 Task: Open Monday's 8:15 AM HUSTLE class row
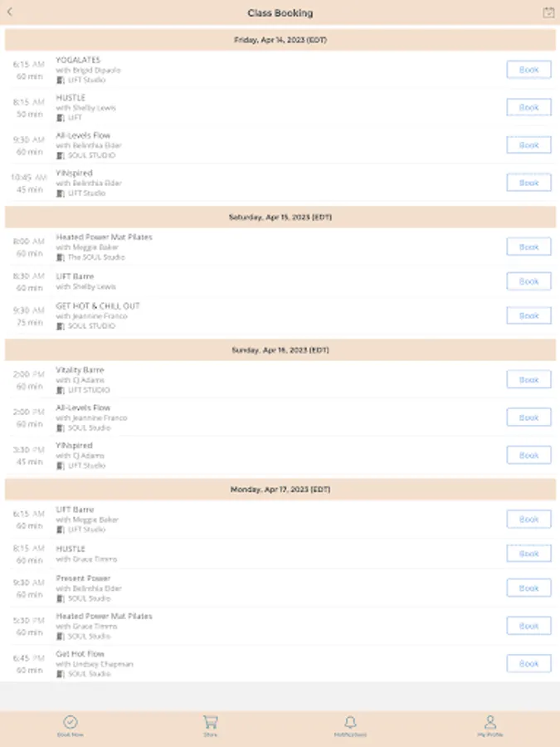(249, 554)
